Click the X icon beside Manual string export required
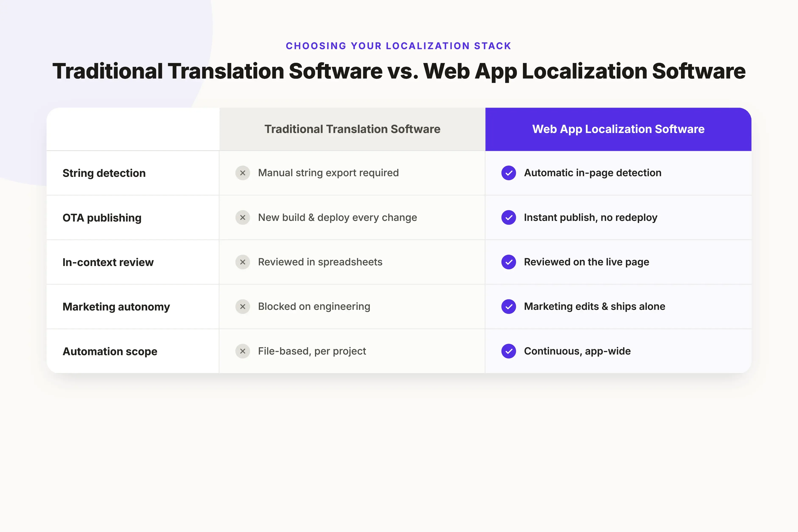This screenshot has height=532, width=798. click(243, 173)
